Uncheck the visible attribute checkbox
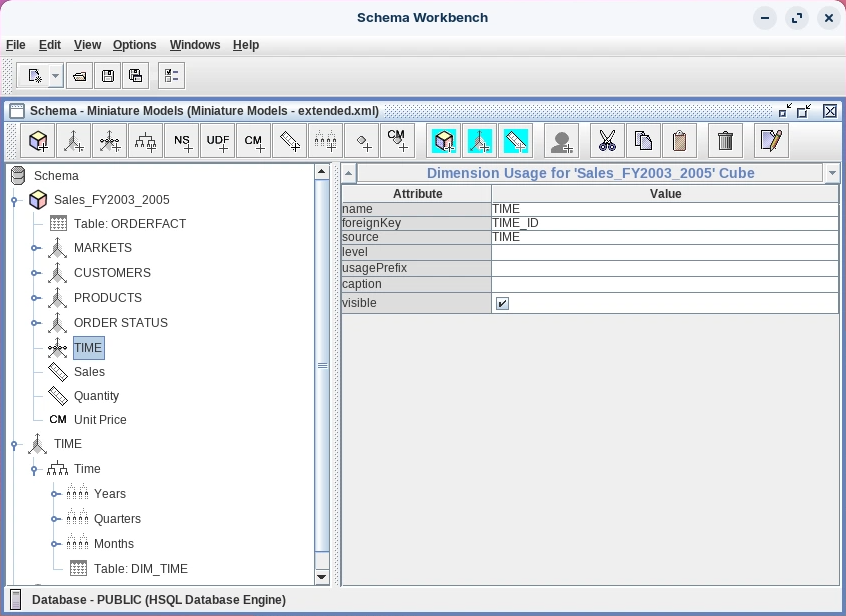 (503, 303)
